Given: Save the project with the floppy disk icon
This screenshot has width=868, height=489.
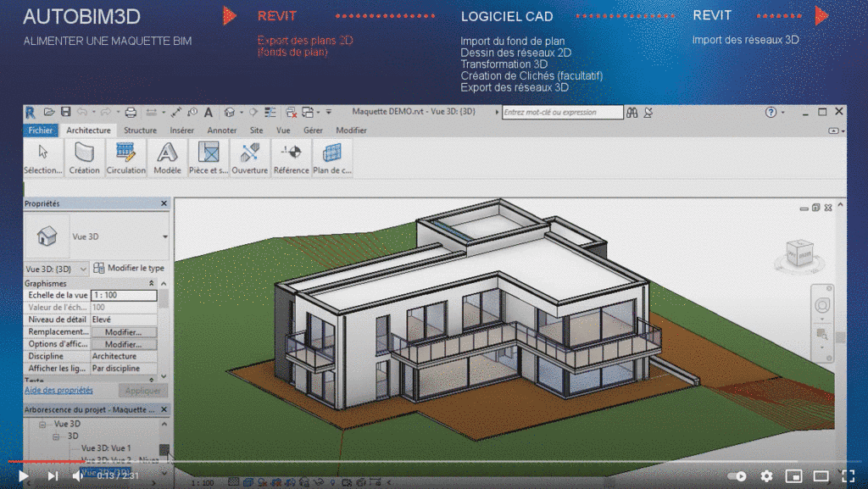Looking at the screenshot, I should 66,113.
